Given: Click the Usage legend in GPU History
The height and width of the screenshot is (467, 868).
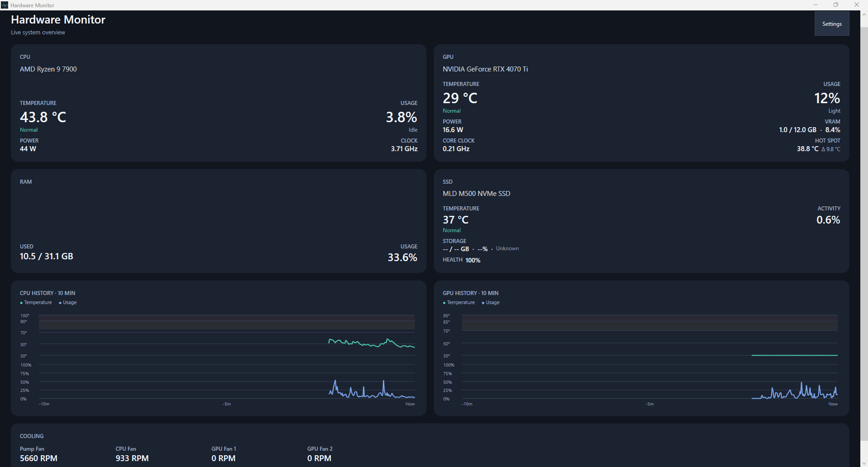Looking at the screenshot, I should 491,303.
